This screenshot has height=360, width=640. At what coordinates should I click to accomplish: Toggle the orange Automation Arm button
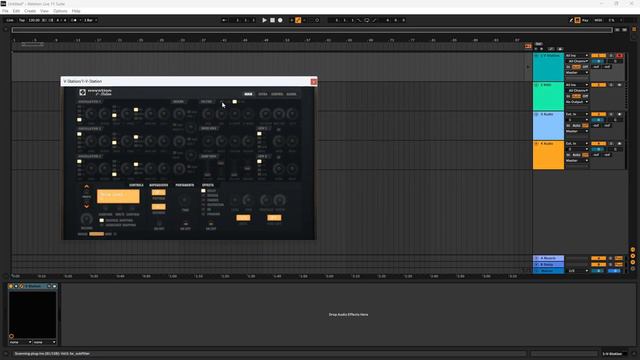tap(298, 20)
